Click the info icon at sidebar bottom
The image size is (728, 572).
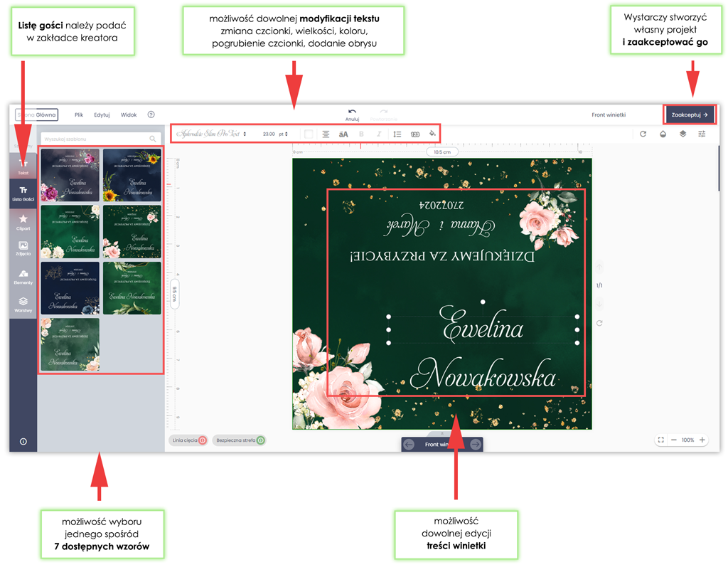[23, 441]
